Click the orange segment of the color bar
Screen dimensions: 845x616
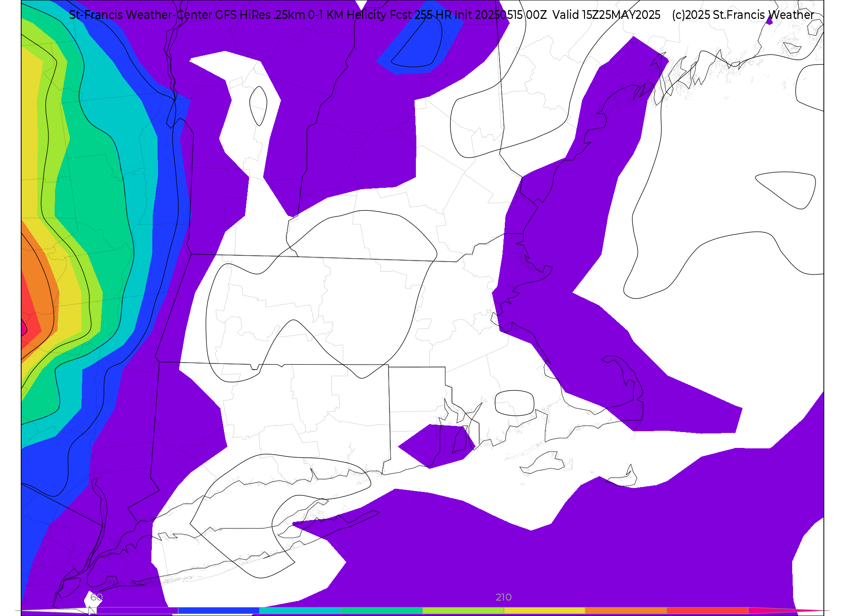(x=626, y=610)
